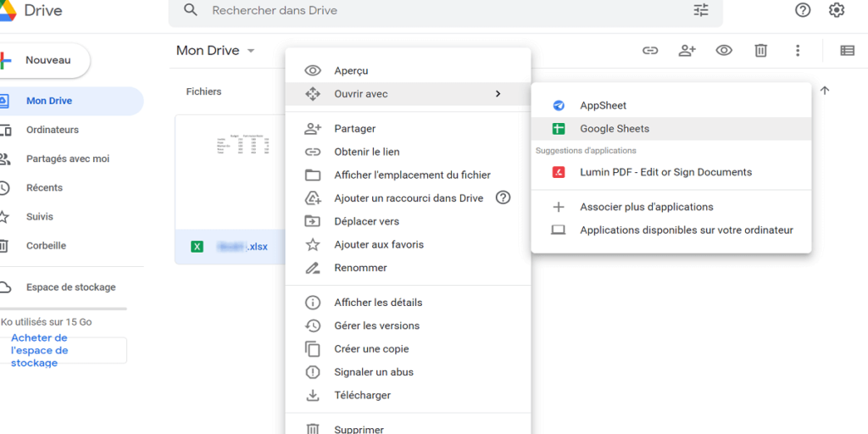Select Associer plus d'applications
This screenshot has height=434, width=868.
pyautogui.click(x=671, y=207)
